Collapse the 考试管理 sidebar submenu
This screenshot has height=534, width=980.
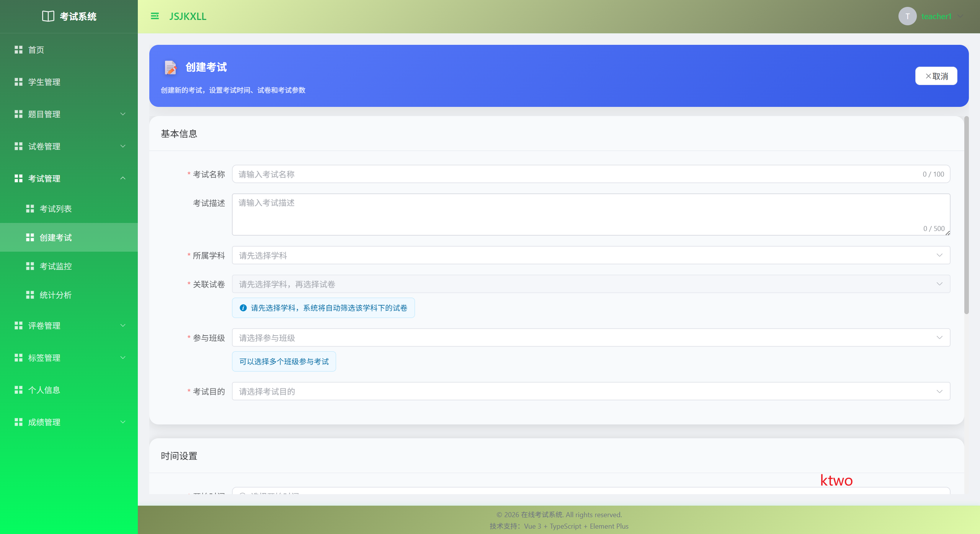pos(69,179)
